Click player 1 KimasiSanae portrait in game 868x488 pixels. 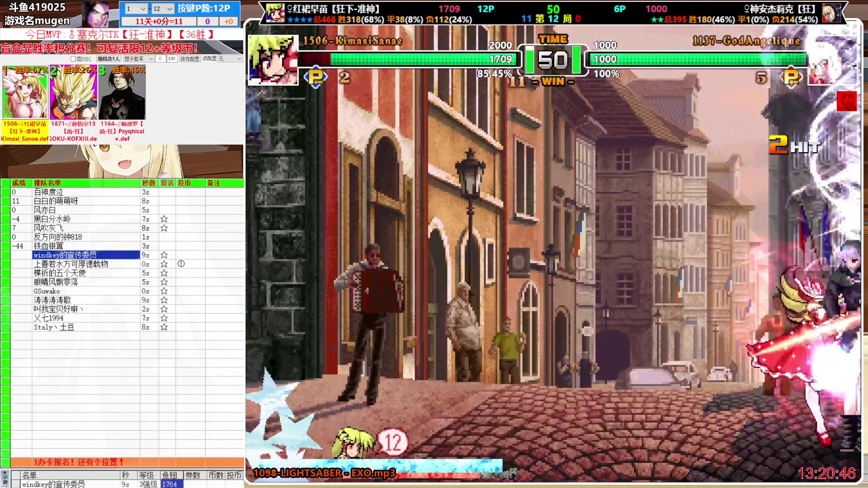point(273,60)
